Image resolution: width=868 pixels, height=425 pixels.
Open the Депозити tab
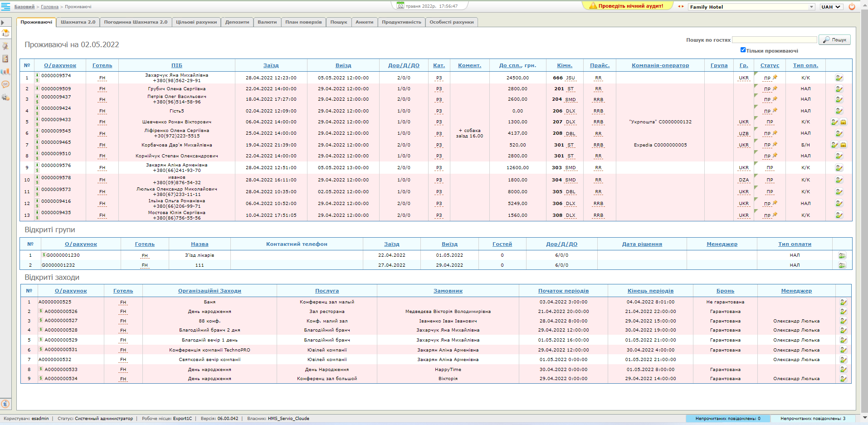coord(237,22)
